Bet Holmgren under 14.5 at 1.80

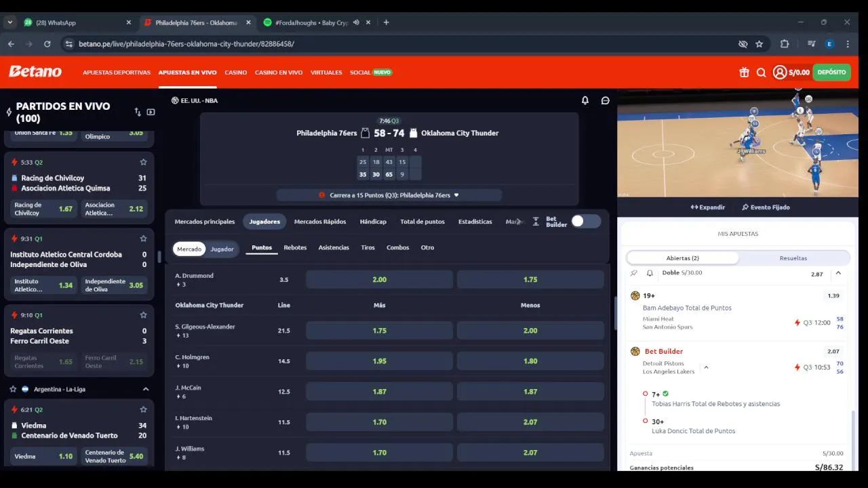point(530,361)
